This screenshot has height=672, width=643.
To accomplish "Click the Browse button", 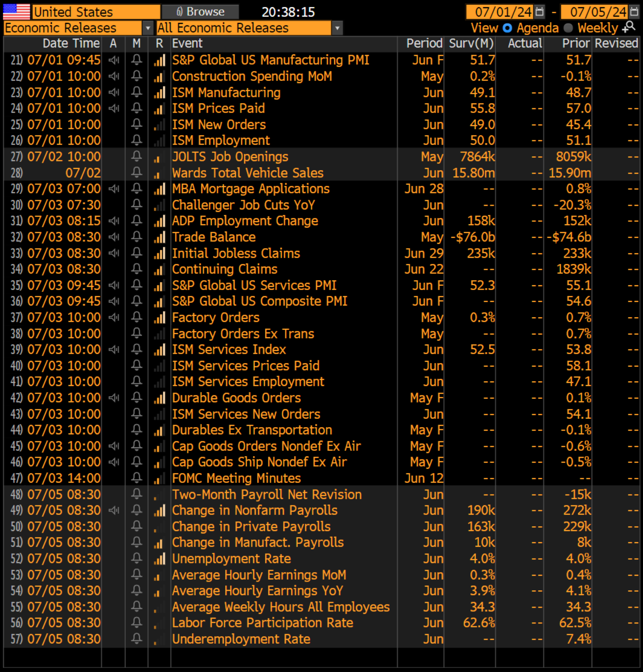I will pos(201,12).
